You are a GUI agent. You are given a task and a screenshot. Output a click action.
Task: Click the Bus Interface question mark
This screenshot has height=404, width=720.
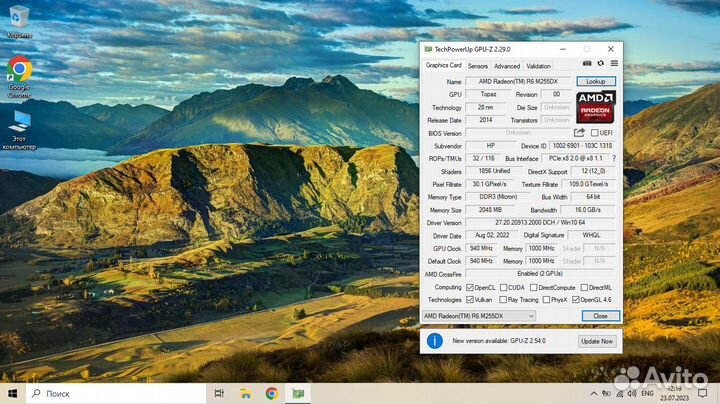pos(614,158)
